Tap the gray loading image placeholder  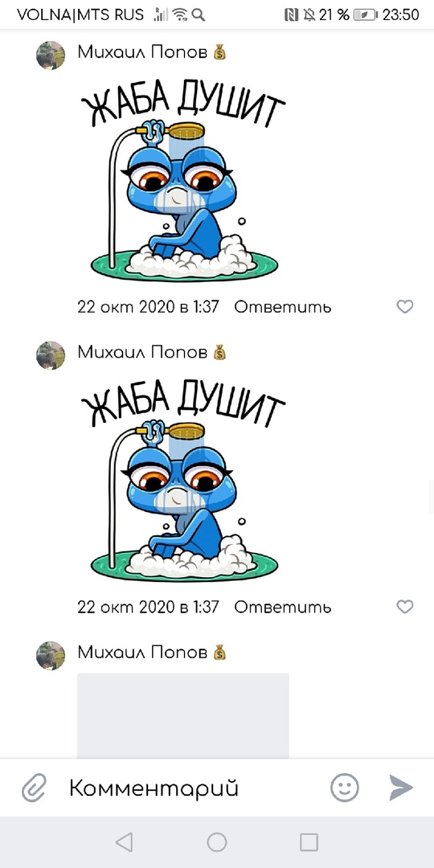[x=183, y=716]
